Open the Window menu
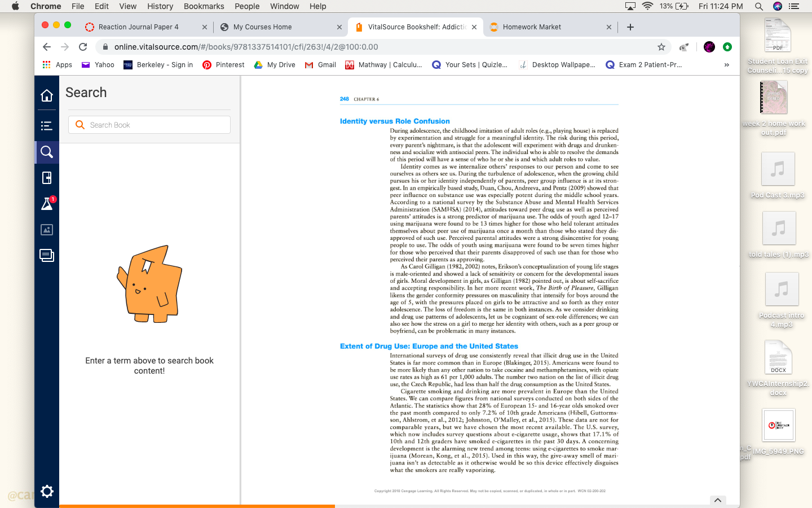The height and width of the screenshot is (508, 812). coord(285,6)
